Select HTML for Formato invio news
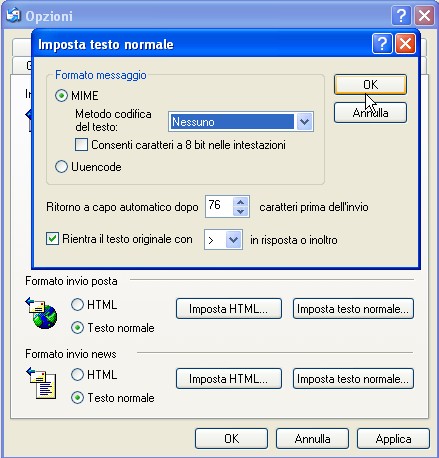 point(77,375)
